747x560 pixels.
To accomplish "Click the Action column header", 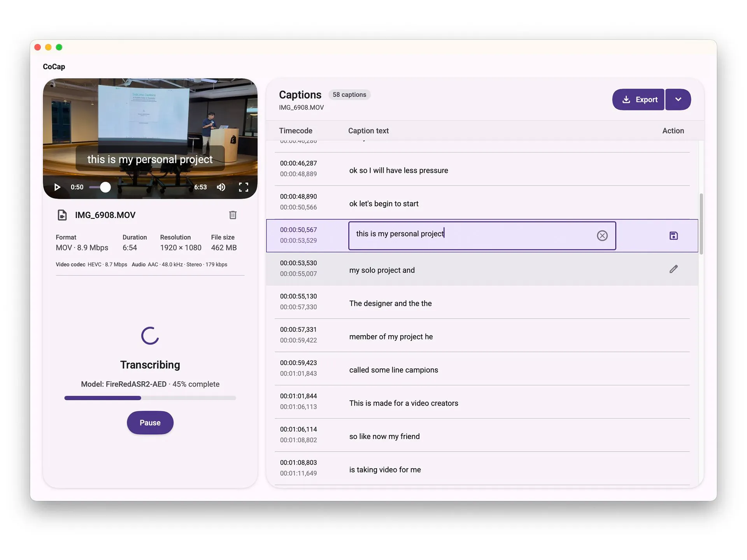I will click(673, 131).
